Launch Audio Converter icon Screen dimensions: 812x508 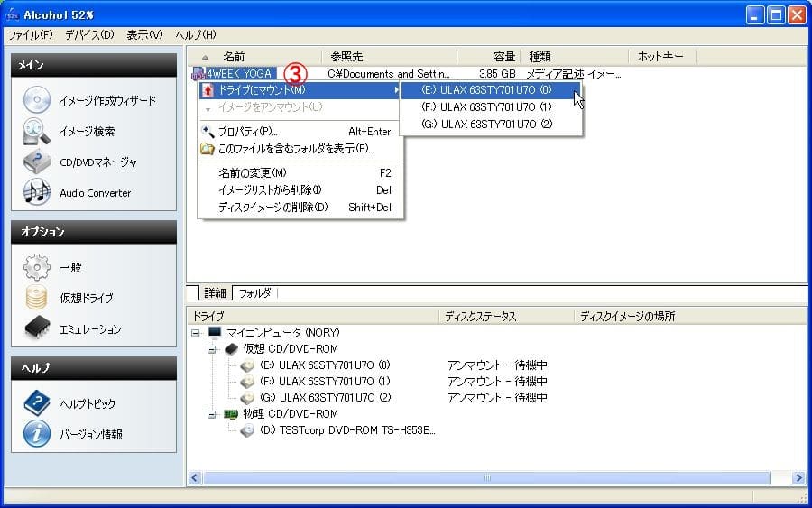point(37,192)
